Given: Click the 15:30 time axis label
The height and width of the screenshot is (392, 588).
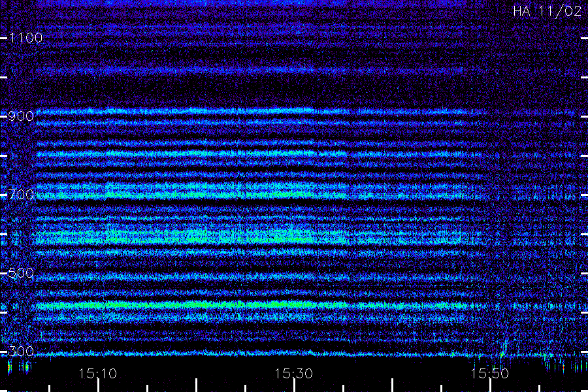Looking at the screenshot, I should click(x=293, y=374).
